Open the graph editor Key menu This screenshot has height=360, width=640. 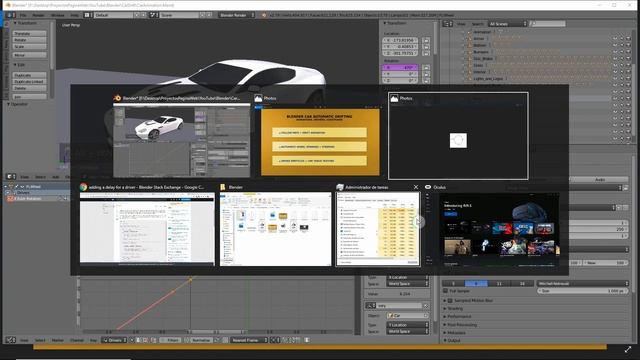(93, 340)
